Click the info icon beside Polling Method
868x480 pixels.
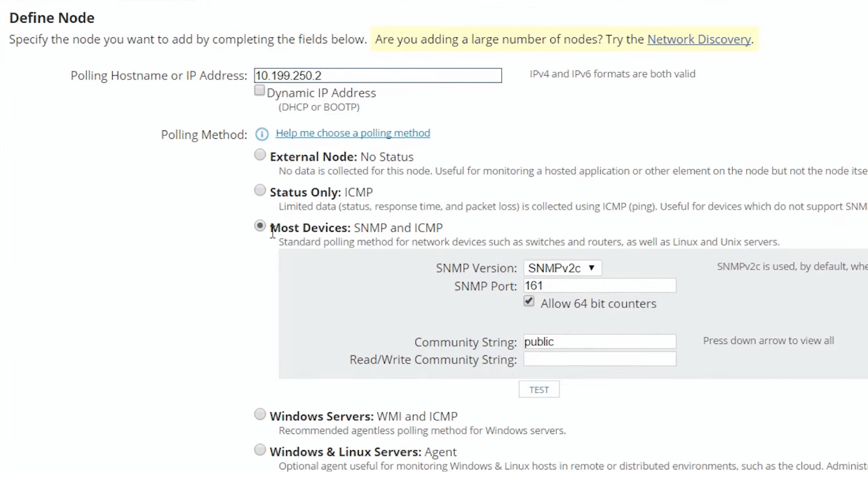[x=262, y=134]
